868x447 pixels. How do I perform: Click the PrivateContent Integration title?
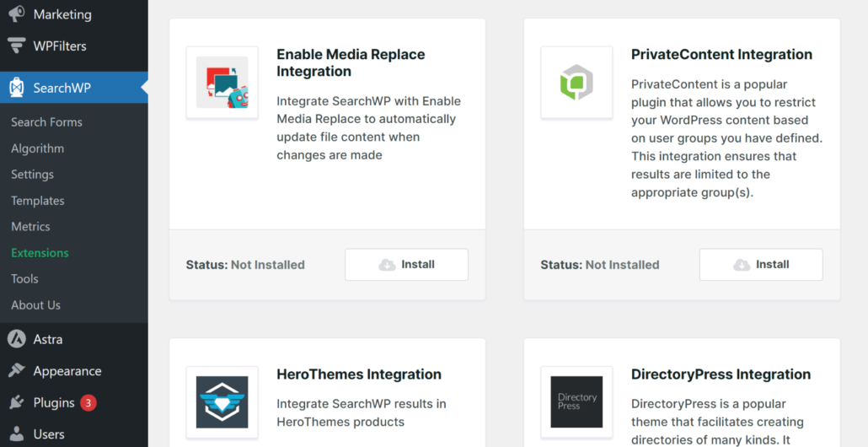[722, 54]
